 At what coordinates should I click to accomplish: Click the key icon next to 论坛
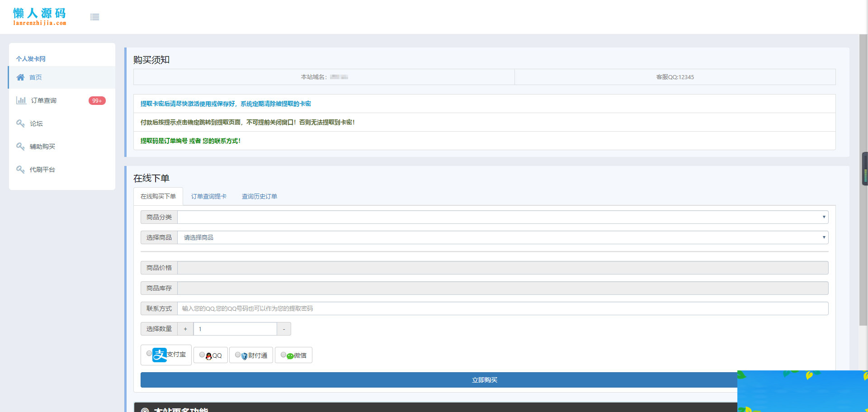20,123
